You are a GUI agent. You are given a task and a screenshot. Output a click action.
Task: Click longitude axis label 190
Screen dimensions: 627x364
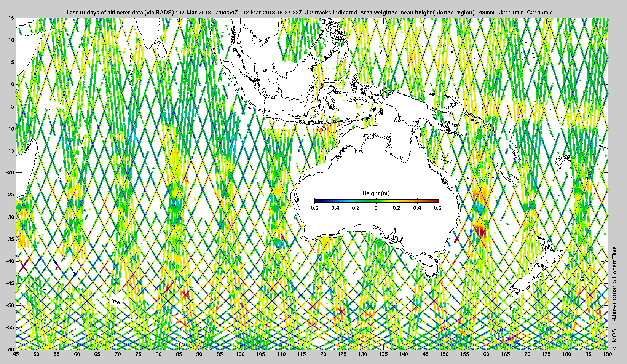pos(607,354)
